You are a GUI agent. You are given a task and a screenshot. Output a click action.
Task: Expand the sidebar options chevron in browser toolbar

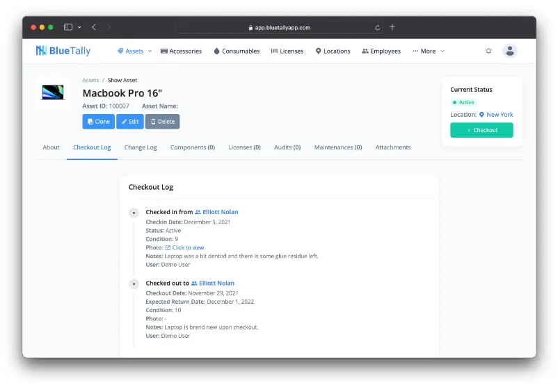click(79, 27)
